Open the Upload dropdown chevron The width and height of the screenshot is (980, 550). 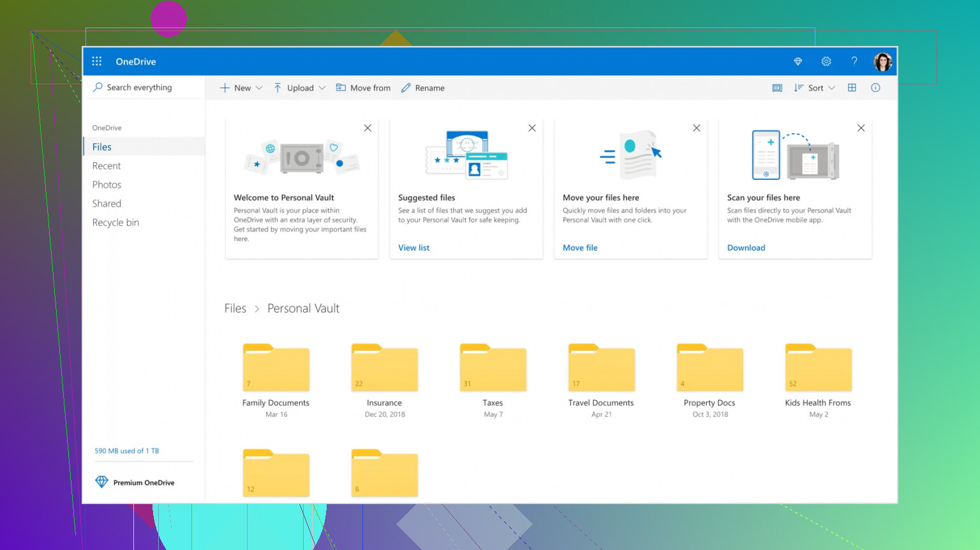click(x=323, y=87)
